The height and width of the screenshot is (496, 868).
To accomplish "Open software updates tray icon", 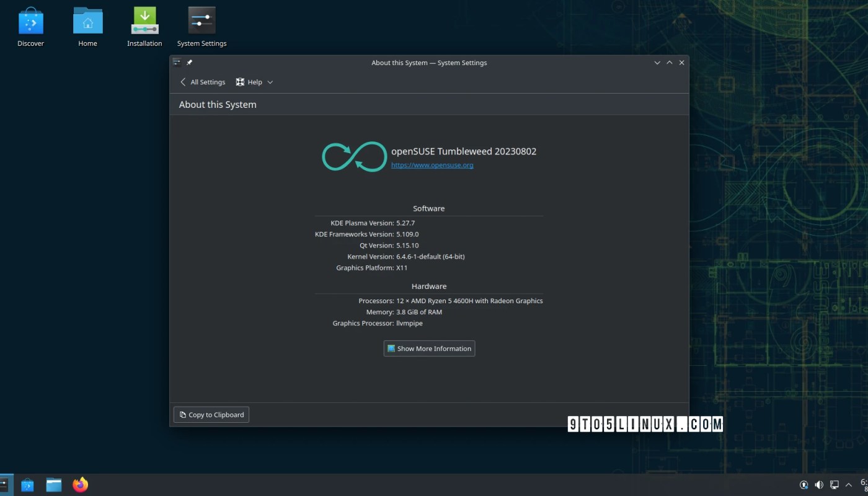I will 804,485.
